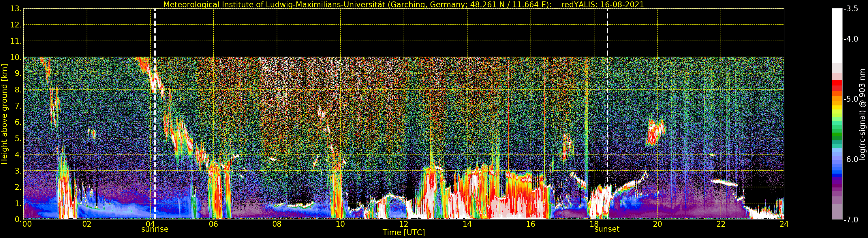Screen dimensions: 868x238
Task: Pick the blue band in the colorbar
Action: [837, 174]
